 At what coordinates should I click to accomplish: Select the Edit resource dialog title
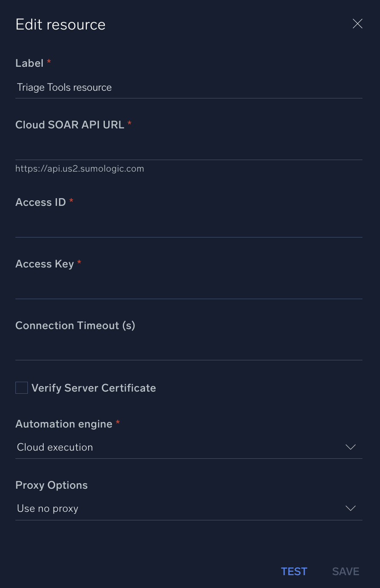pos(60,24)
